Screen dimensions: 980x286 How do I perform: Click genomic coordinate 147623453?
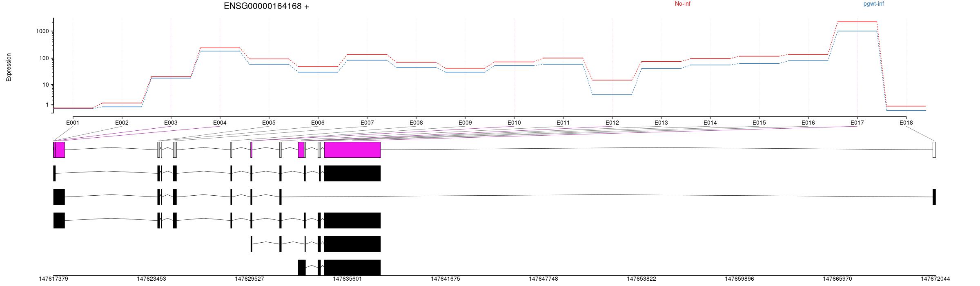pos(151,279)
